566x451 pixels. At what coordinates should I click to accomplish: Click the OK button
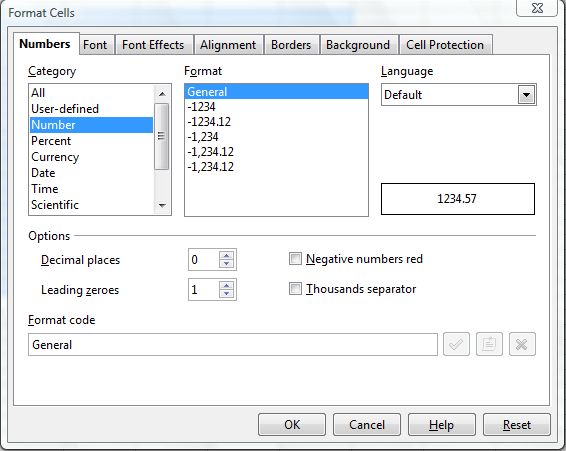point(292,425)
